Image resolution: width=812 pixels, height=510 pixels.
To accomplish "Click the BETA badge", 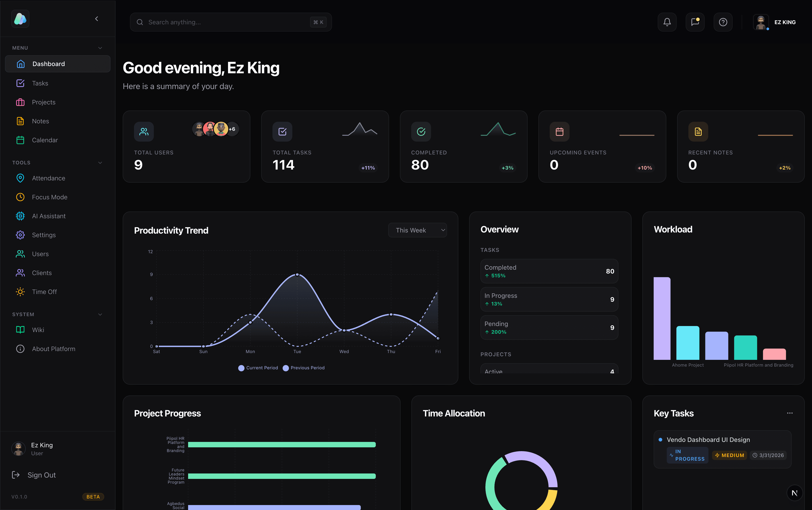I will (x=93, y=496).
